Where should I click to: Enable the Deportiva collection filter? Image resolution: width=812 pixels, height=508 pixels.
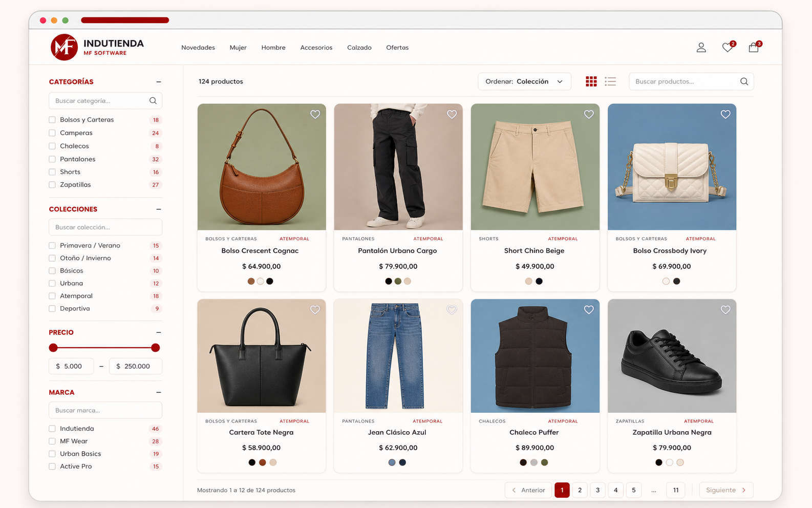click(52, 308)
